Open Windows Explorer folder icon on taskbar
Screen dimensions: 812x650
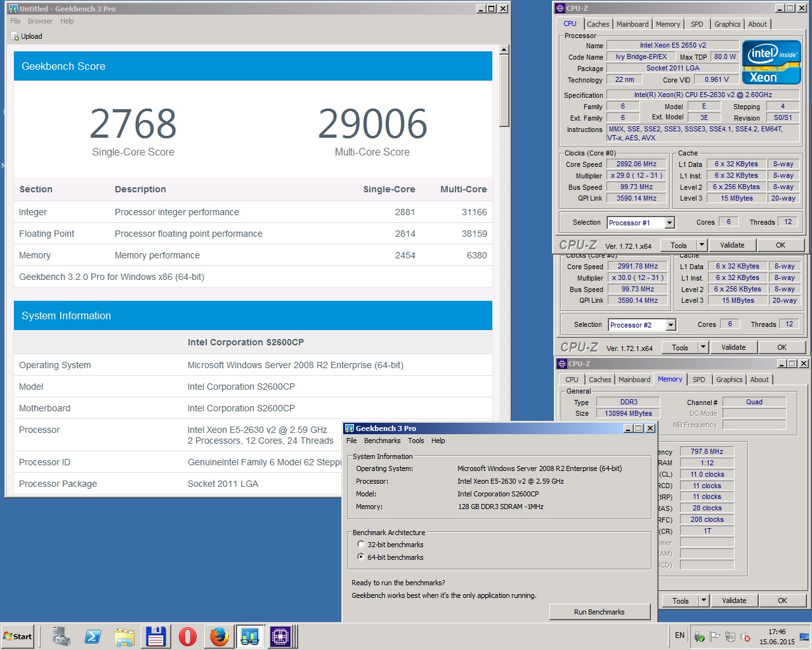(124, 636)
